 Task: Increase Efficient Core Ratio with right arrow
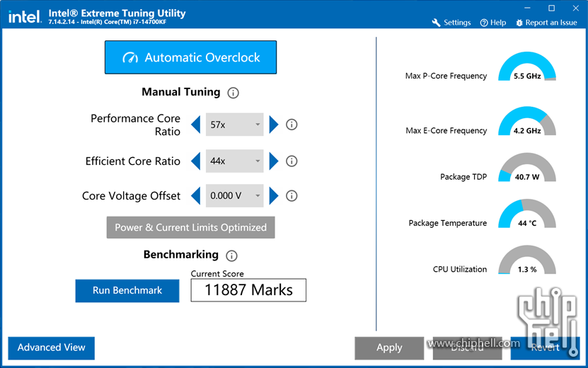pos(274,161)
